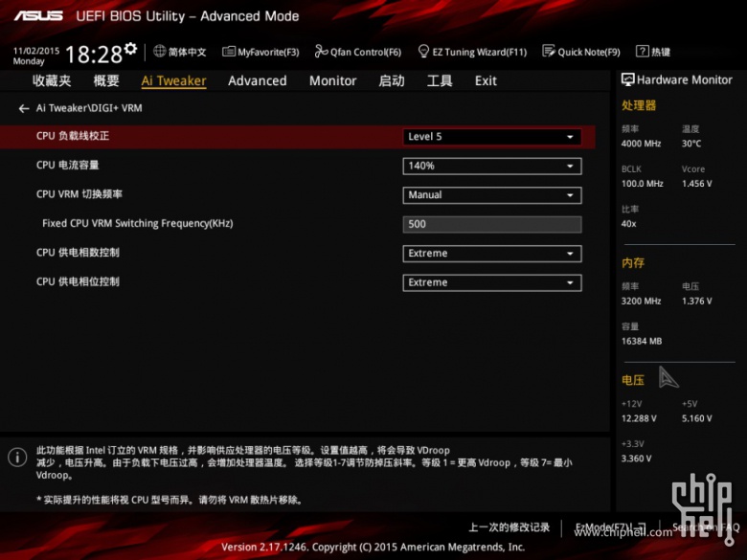This screenshot has width=747, height=560.
Task: Switch to the 工具 tab
Action: [440, 80]
